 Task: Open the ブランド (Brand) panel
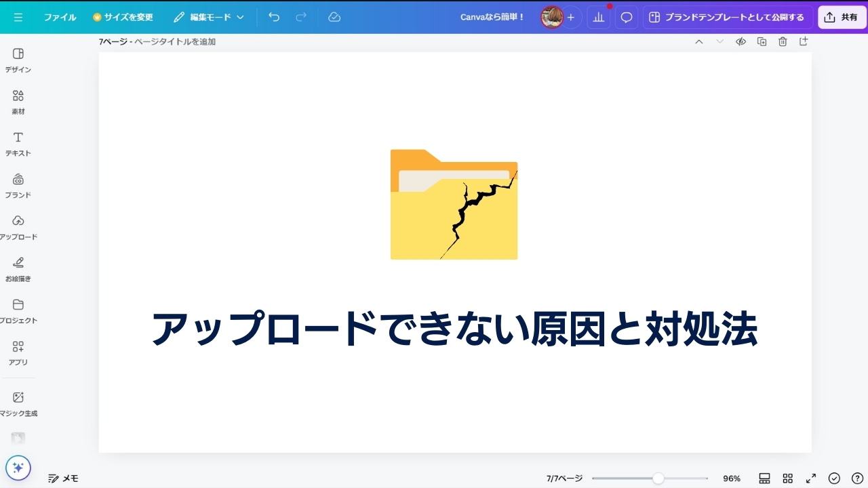click(x=18, y=185)
